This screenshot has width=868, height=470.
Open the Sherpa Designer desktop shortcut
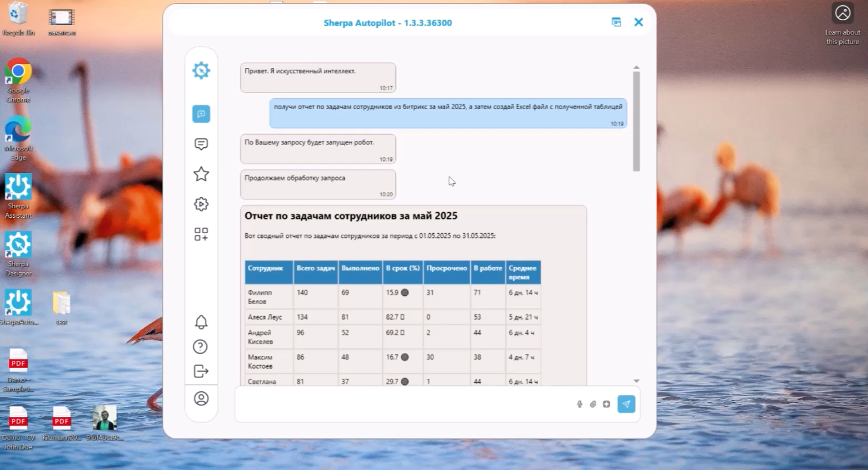[18, 252]
